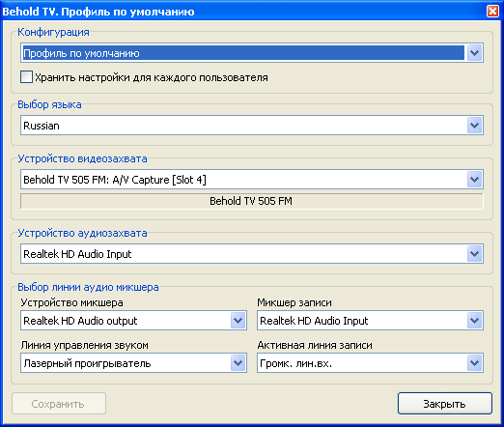Open the audio capture device Realtek dropdown

tap(252, 254)
